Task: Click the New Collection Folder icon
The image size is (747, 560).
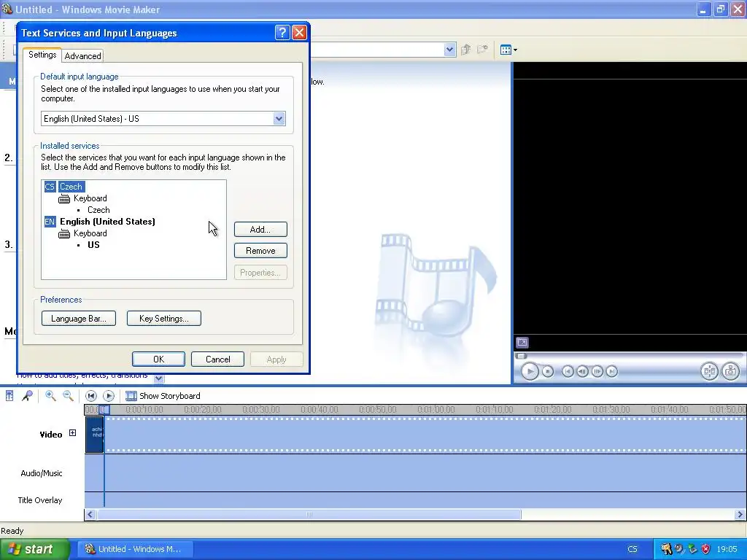Action: [x=483, y=50]
